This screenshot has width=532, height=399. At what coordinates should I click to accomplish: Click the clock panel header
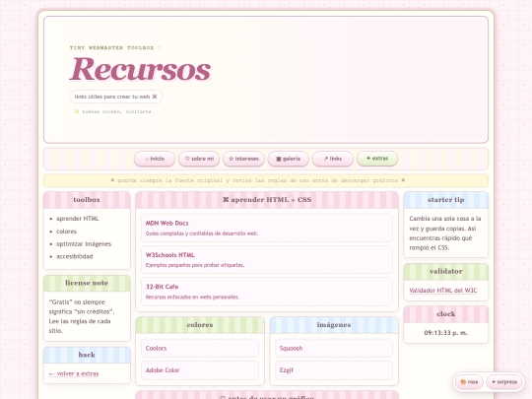446,314
